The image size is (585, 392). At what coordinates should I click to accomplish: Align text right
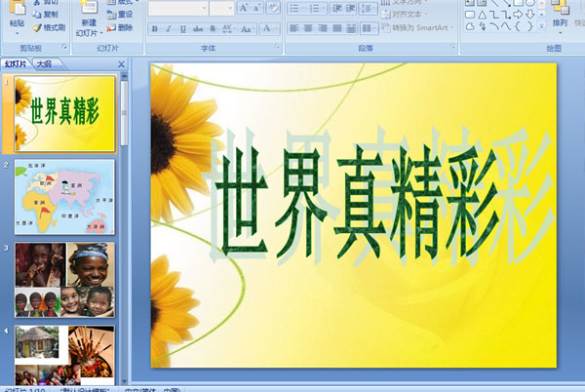(x=323, y=28)
